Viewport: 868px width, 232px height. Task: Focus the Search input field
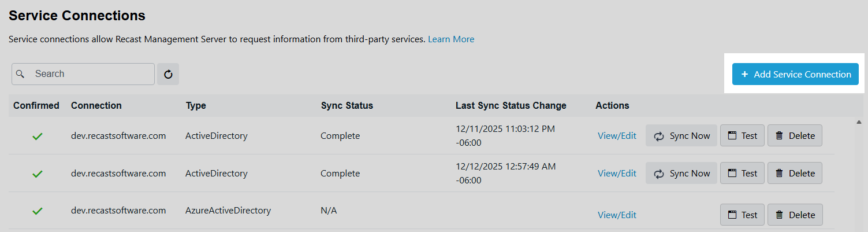(x=90, y=74)
